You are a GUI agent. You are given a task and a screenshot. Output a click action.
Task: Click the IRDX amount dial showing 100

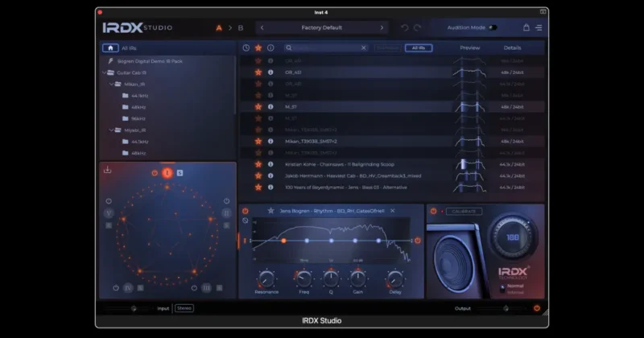pyautogui.click(x=513, y=237)
